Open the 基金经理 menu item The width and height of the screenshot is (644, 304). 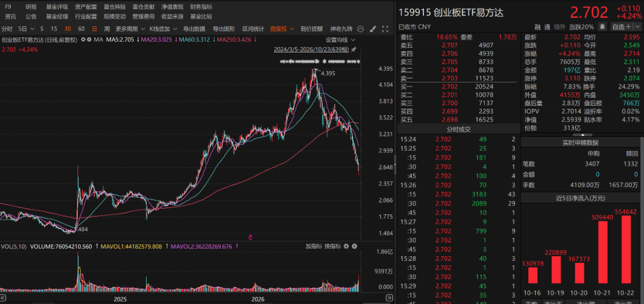tap(57, 17)
